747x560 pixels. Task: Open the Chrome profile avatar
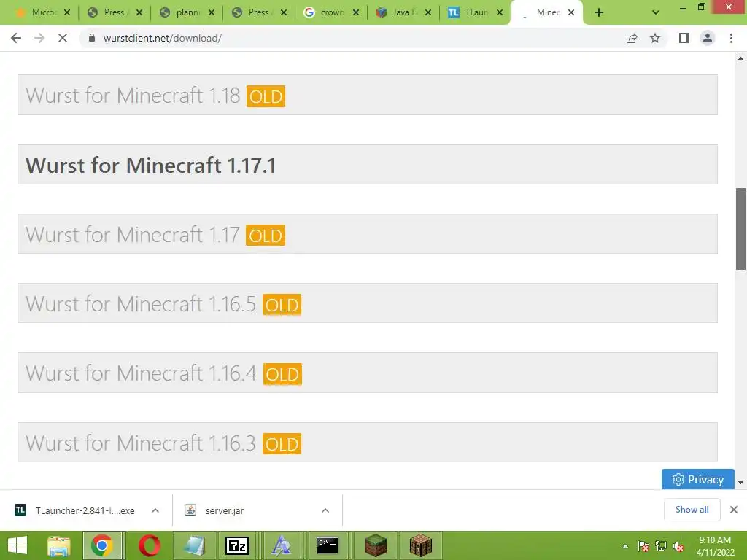point(708,38)
